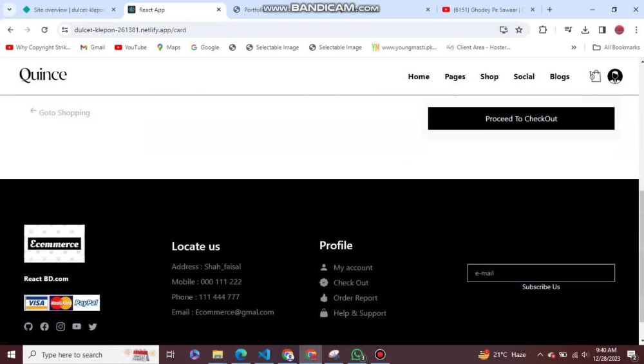Open the Windows Start menu
Viewport: 644px width, 364px height.
pyautogui.click(x=11, y=354)
